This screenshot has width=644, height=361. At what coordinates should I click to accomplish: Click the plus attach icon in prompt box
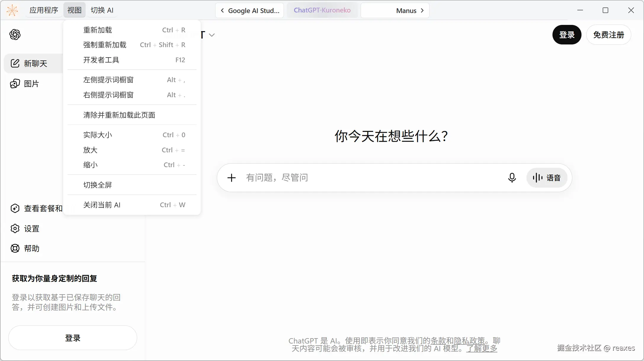coord(232,178)
